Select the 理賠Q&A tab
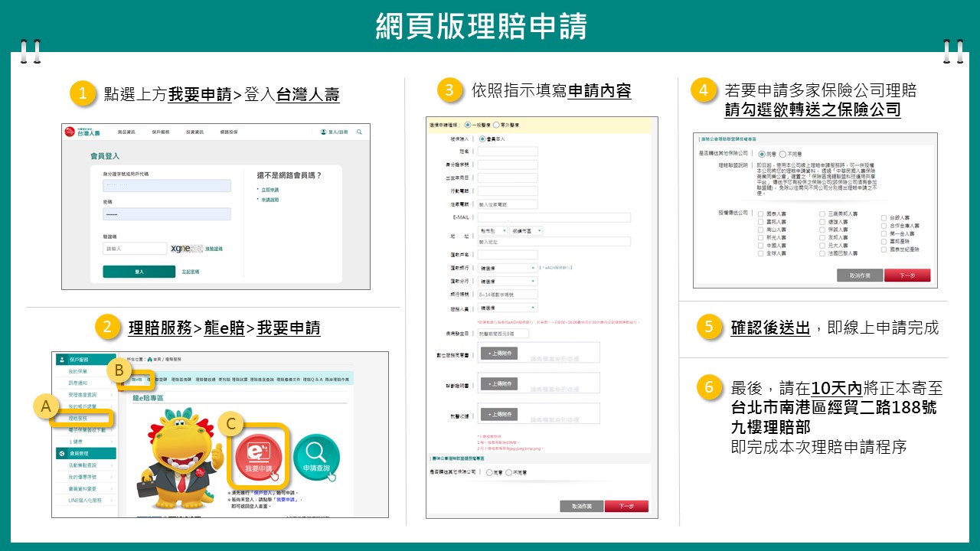The height and width of the screenshot is (551, 980). [312, 379]
